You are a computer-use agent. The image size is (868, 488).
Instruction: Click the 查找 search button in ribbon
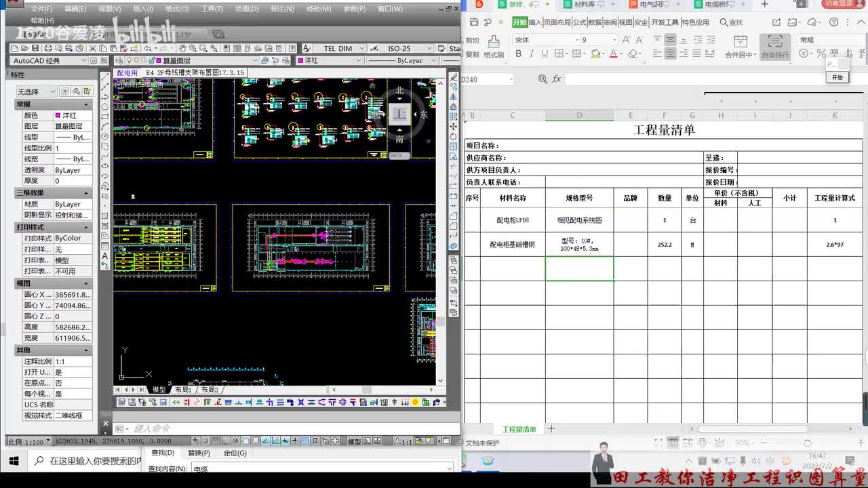point(732,22)
